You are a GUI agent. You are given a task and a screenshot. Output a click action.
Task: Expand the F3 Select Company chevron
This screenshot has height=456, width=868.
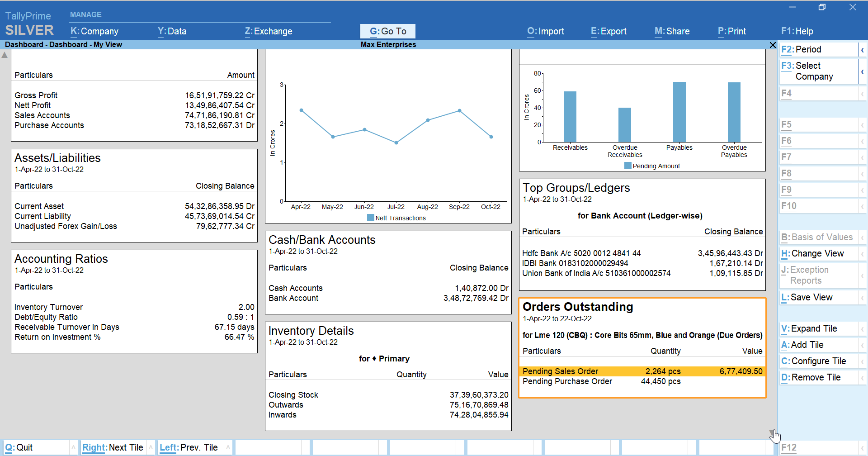click(862, 71)
